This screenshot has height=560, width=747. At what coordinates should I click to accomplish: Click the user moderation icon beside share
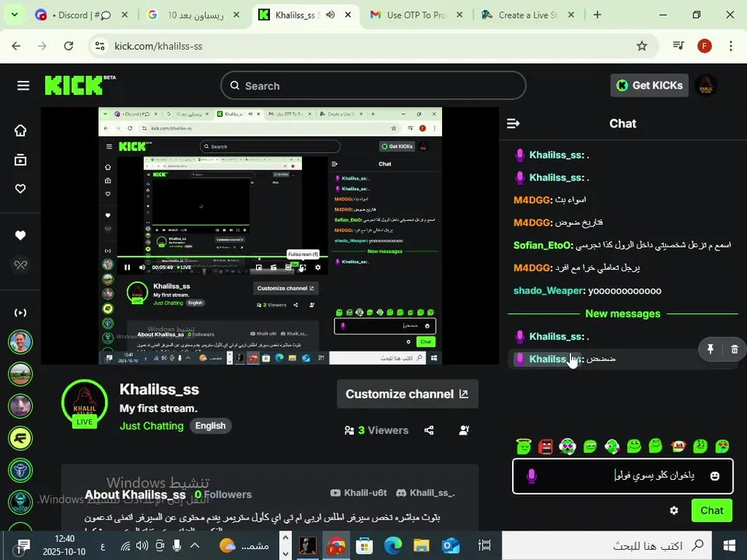click(x=464, y=430)
